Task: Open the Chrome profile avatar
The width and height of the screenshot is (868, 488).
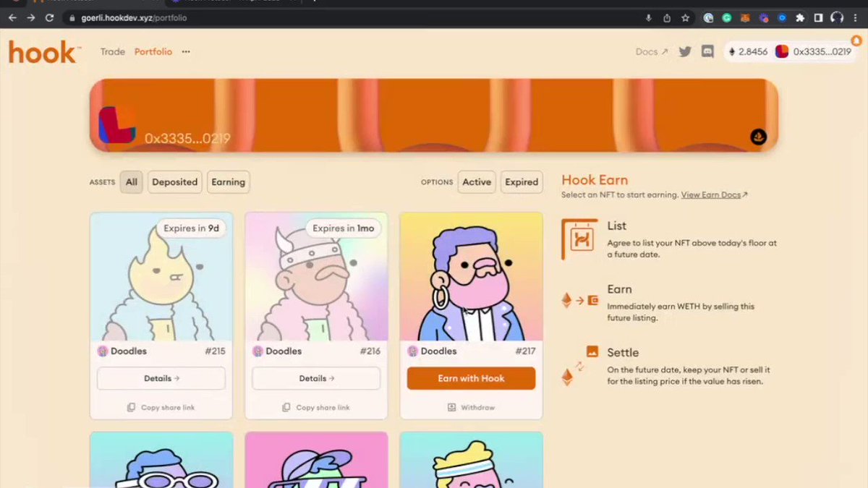Action: (837, 18)
